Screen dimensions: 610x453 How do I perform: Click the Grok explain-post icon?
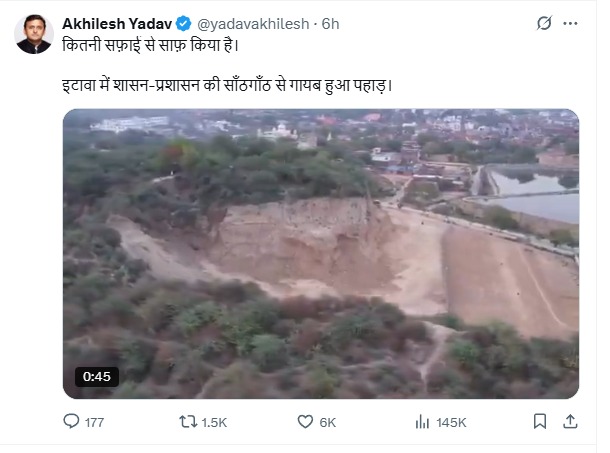(544, 22)
